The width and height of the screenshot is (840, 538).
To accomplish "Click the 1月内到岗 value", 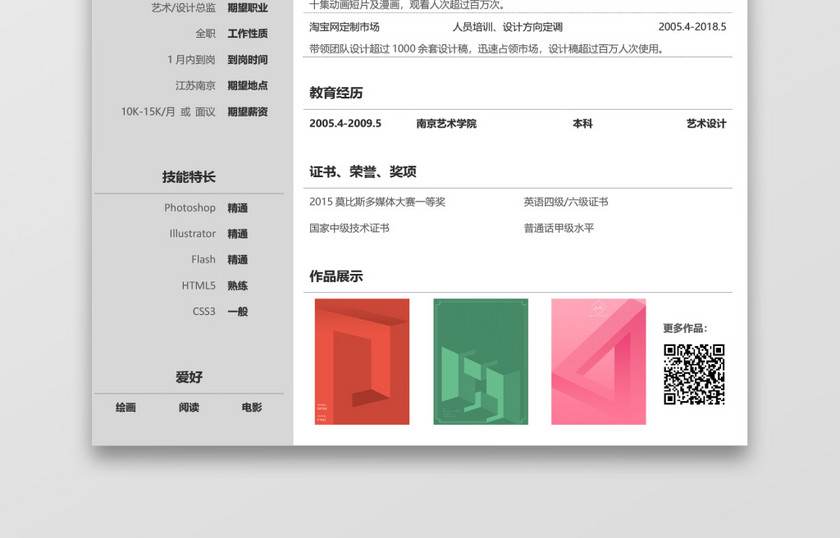I will [191, 59].
